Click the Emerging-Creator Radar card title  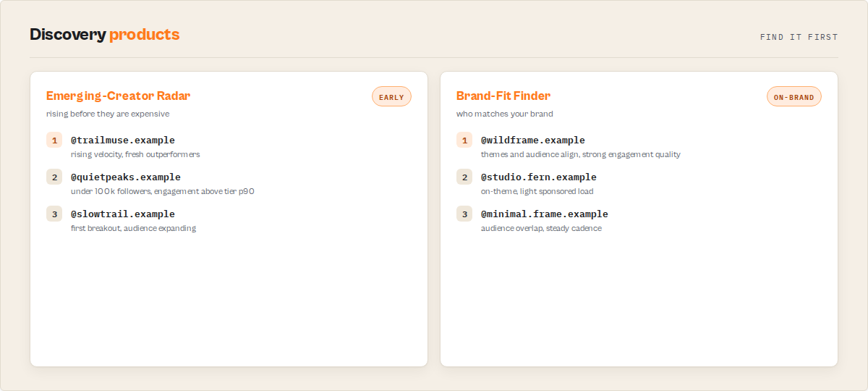point(118,96)
